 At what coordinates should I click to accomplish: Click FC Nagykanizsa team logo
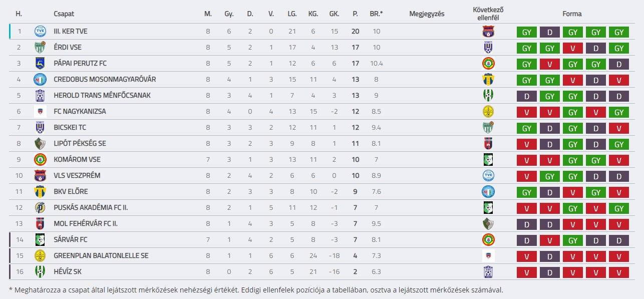40,111
